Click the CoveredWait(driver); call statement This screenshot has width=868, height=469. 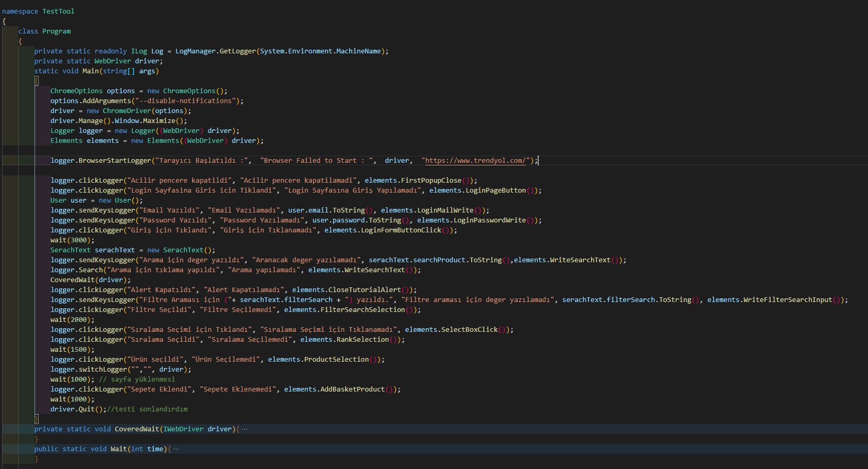click(91, 280)
